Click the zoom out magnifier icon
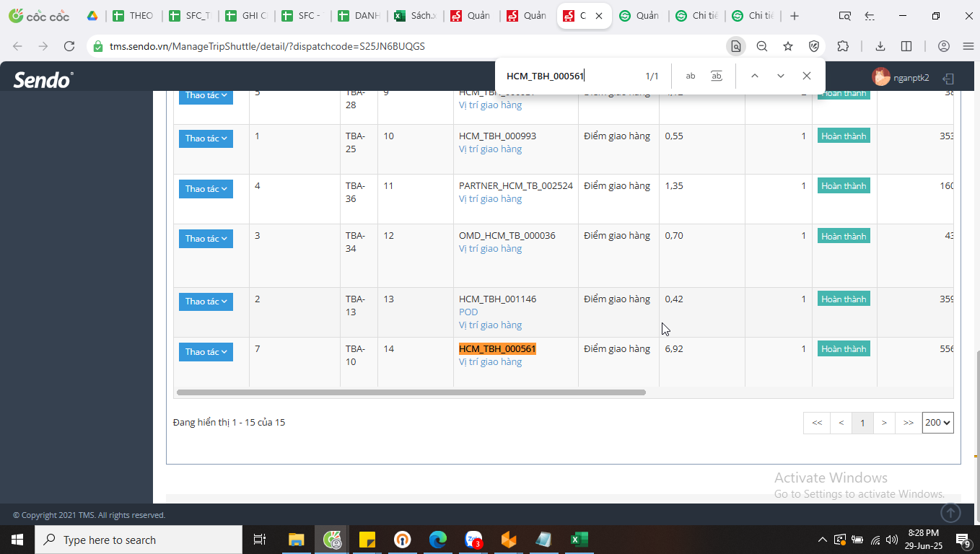The width and height of the screenshot is (980, 554). 762,46
